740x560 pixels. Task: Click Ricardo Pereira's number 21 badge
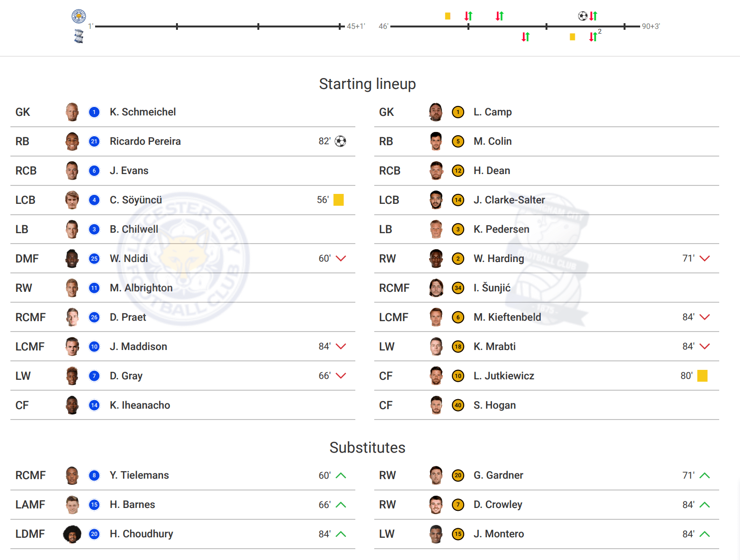[94, 141]
